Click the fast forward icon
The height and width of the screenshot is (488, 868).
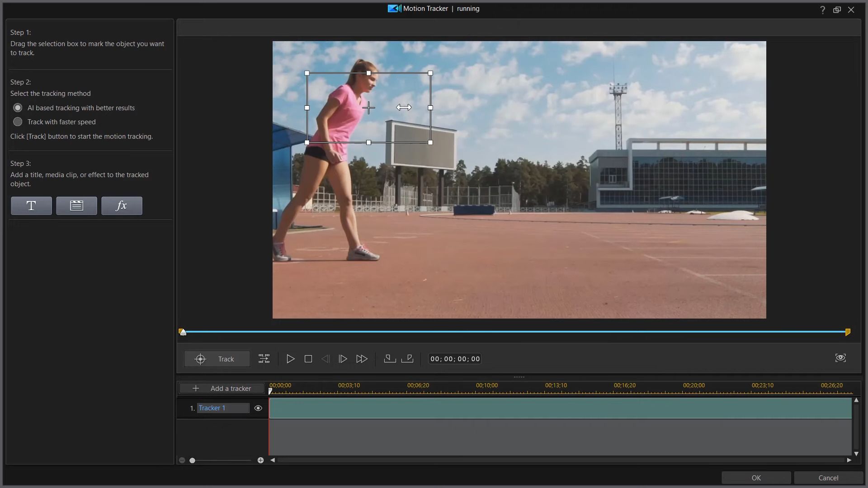pyautogui.click(x=362, y=359)
